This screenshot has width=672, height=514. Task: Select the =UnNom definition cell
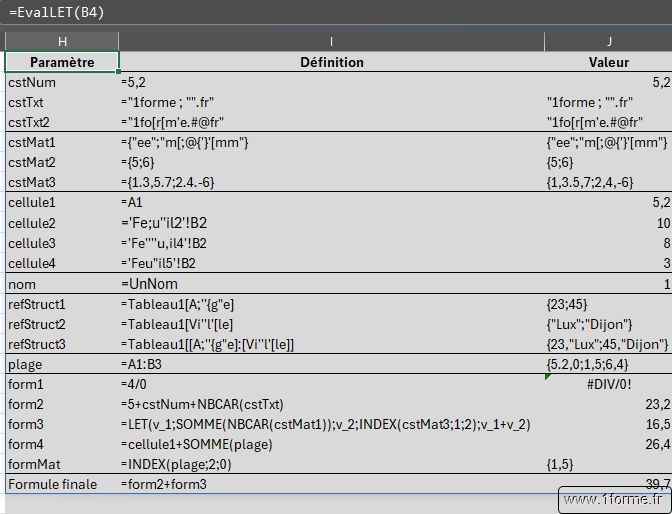[x=331, y=284]
